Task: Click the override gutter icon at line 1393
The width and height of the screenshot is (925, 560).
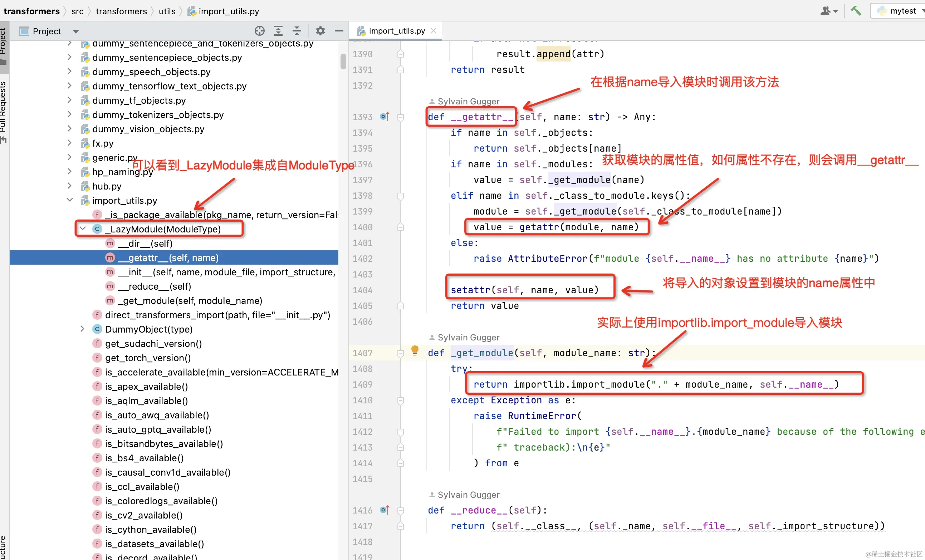Action: 385,117
